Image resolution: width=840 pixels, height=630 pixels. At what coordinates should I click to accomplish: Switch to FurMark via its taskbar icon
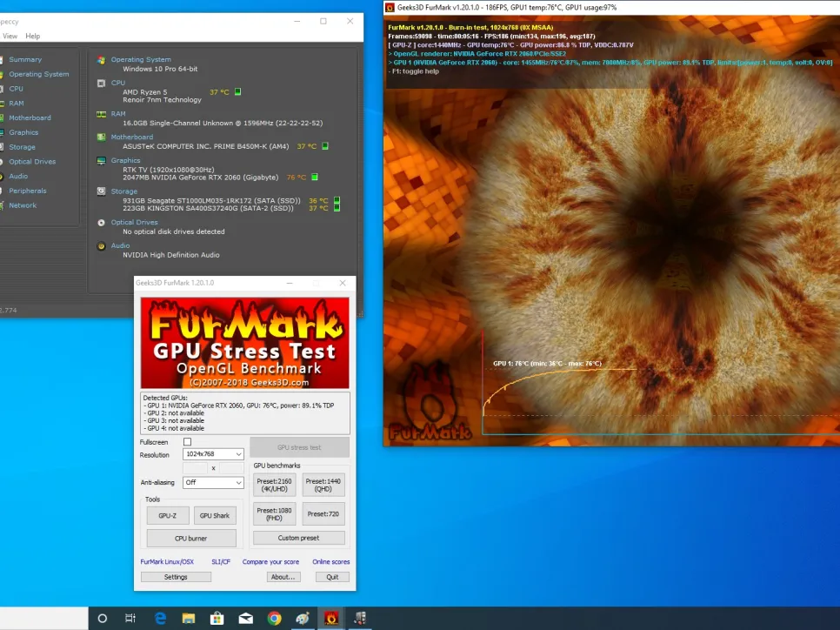(331, 618)
